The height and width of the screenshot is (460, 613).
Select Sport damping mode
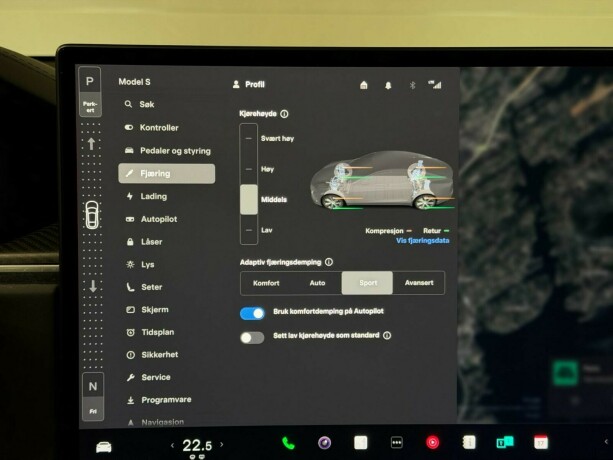367,283
